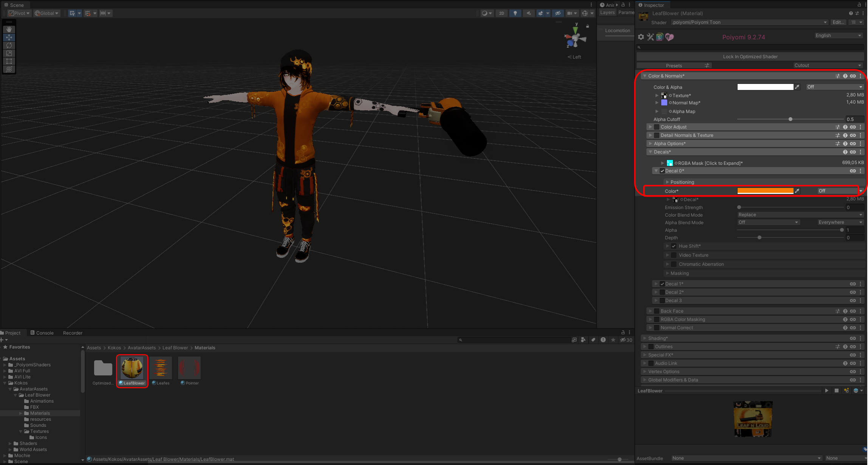
Task: Uncheck the Decal 1 checkbox
Action: coord(662,284)
